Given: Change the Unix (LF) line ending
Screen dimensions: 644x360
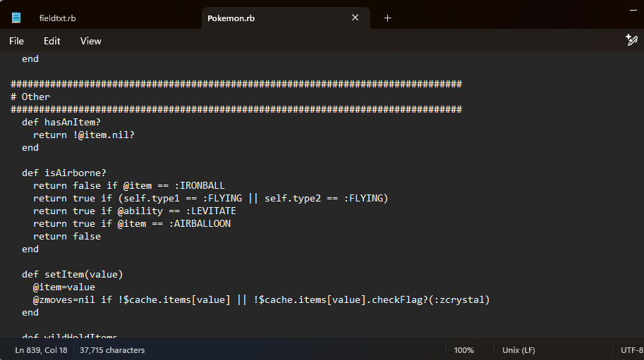Looking at the screenshot, I should 518,350.
